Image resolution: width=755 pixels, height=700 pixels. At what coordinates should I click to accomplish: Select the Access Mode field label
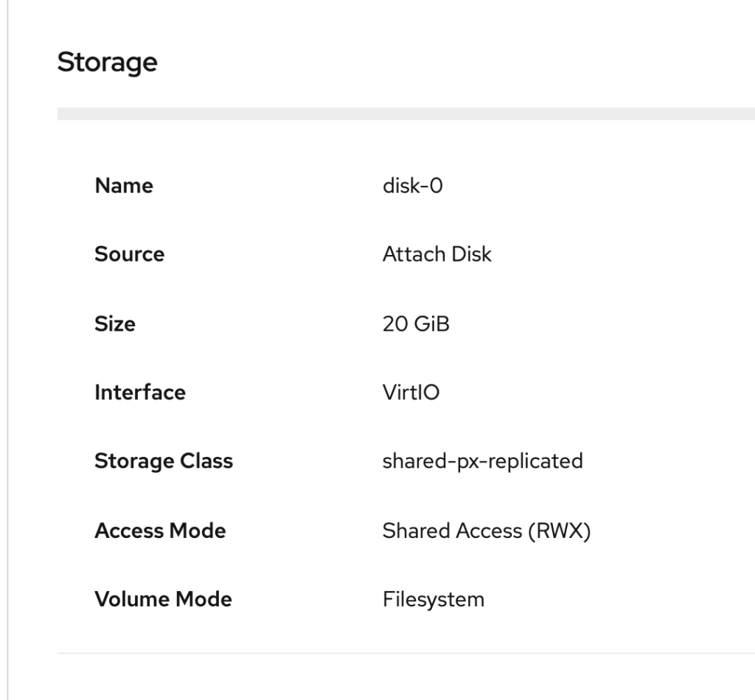(160, 531)
